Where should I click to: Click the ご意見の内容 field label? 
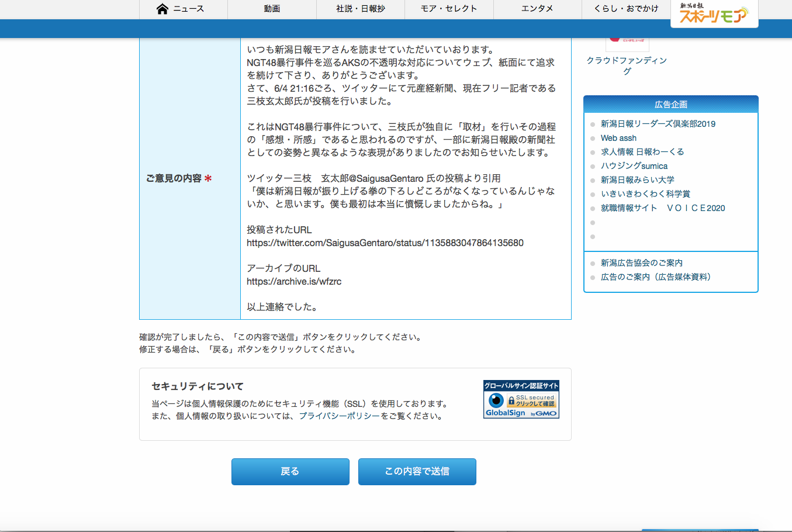[179, 178]
